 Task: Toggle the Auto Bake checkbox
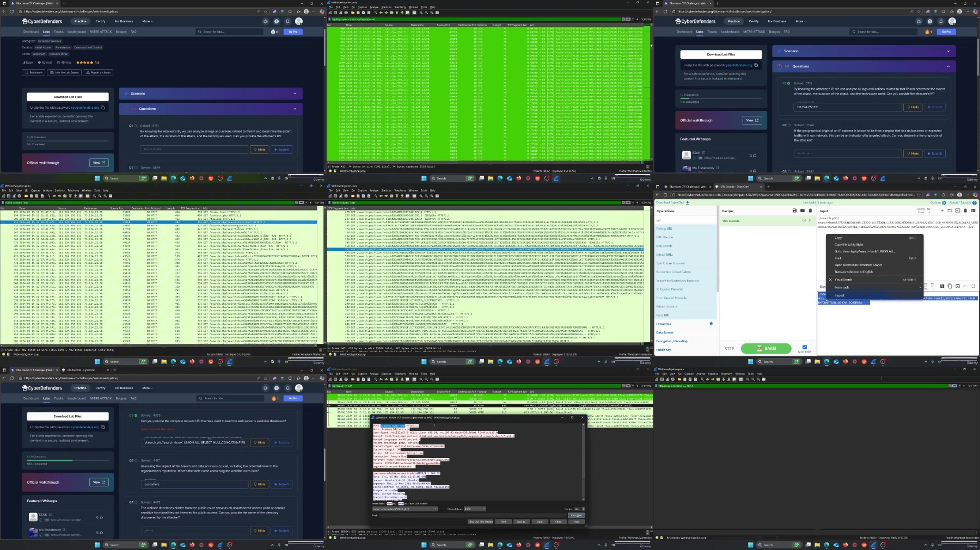point(804,347)
